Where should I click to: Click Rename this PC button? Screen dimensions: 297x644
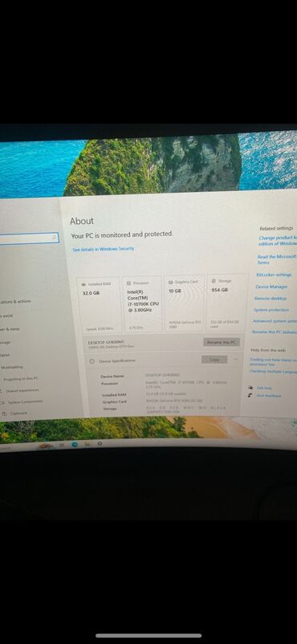[x=221, y=342]
